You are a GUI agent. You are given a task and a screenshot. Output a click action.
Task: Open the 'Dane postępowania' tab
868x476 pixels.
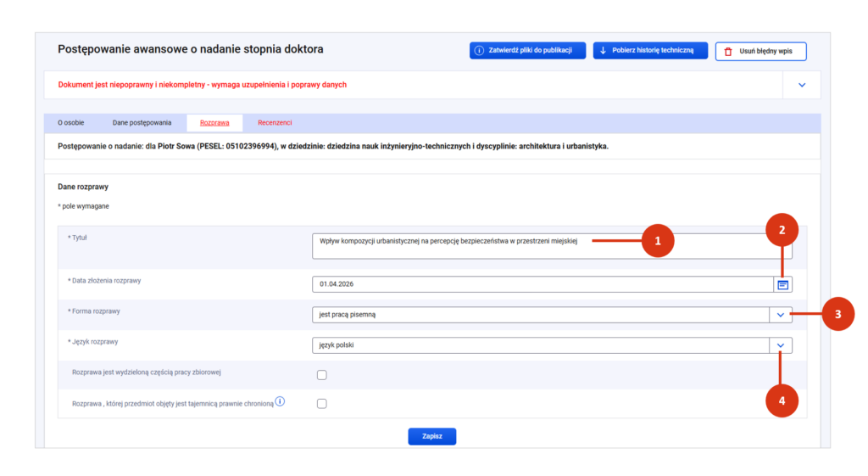[142, 123]
